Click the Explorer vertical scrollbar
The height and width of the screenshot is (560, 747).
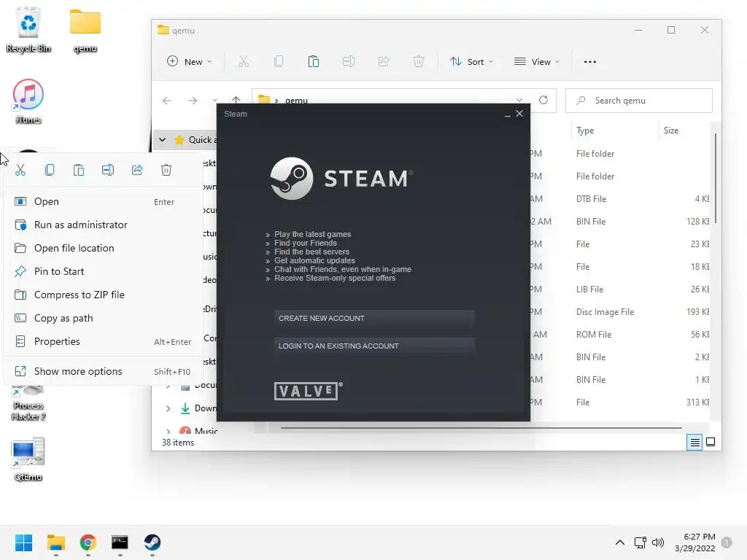(x=716, y=179)
